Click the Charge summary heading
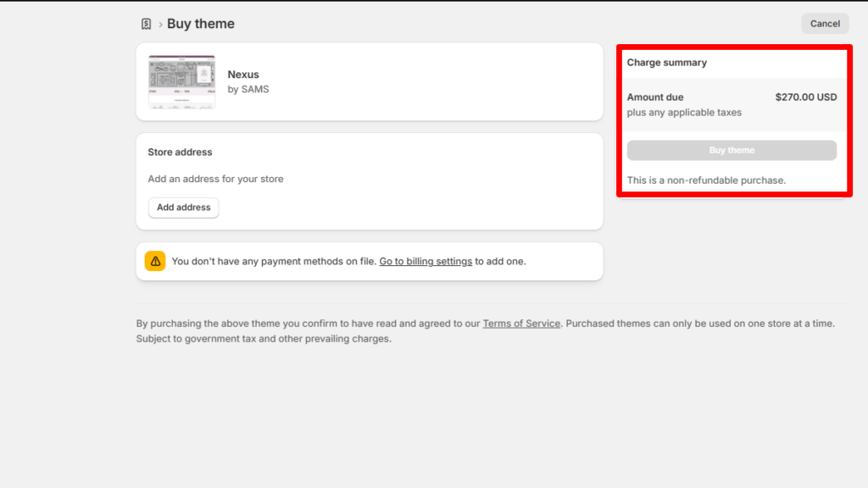868x488 pixels. click(666, 63)
